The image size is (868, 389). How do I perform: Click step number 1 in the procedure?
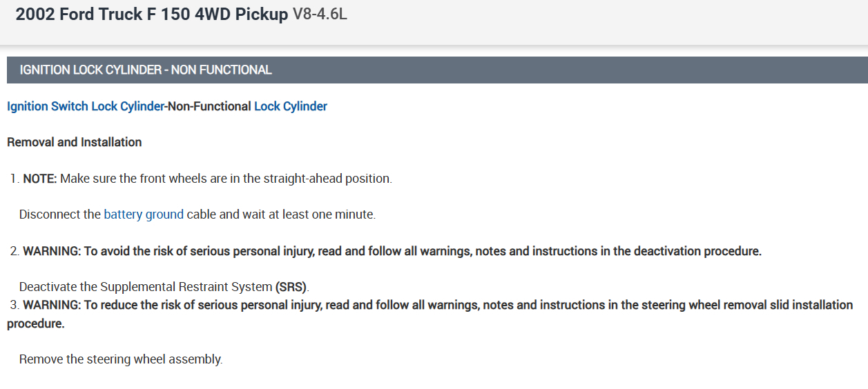[x=15, y=179]
